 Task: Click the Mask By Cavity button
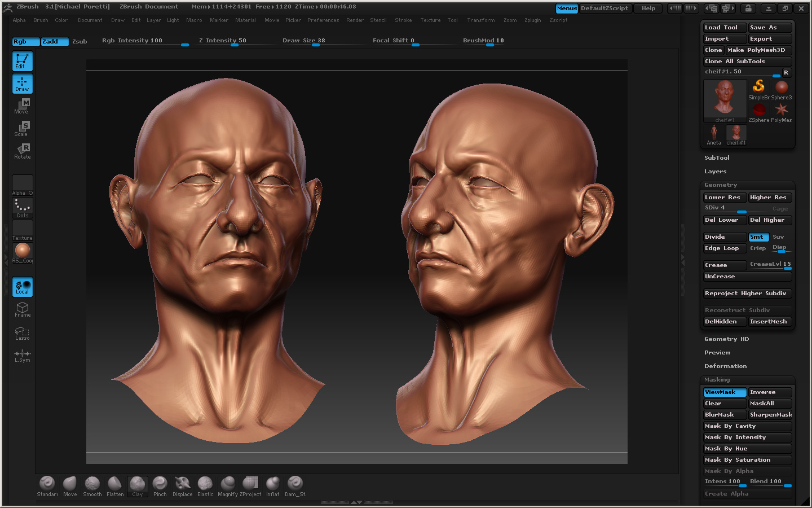(x=748, y=426)
